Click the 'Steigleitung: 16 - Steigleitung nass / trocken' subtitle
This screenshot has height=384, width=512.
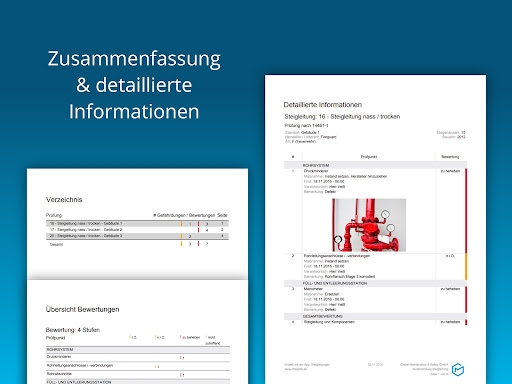(342, 117)
